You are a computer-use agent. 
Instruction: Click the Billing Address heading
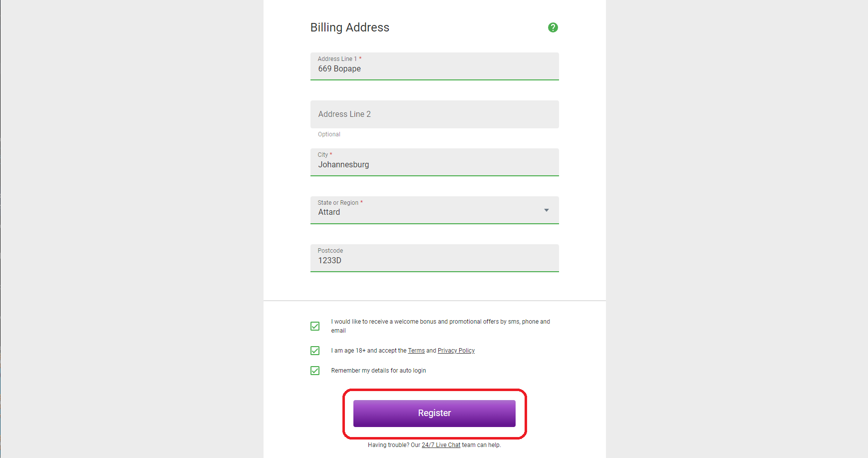[x=349, y=27]
